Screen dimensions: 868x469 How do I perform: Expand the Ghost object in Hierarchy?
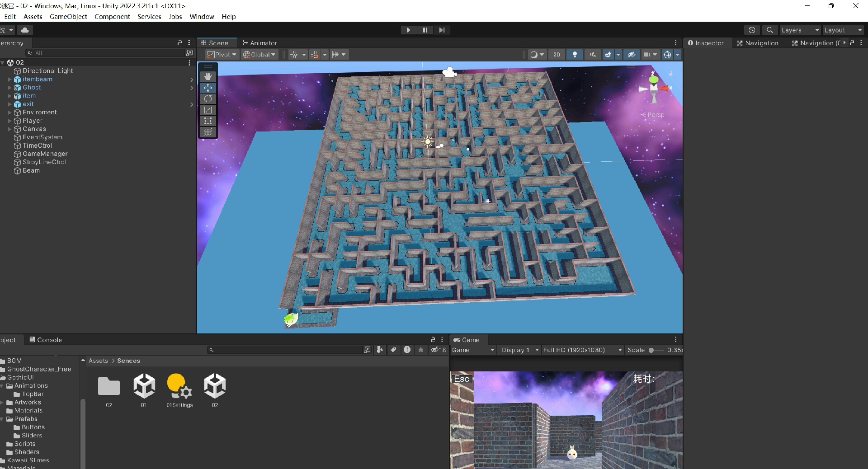(x=9, y=88)
